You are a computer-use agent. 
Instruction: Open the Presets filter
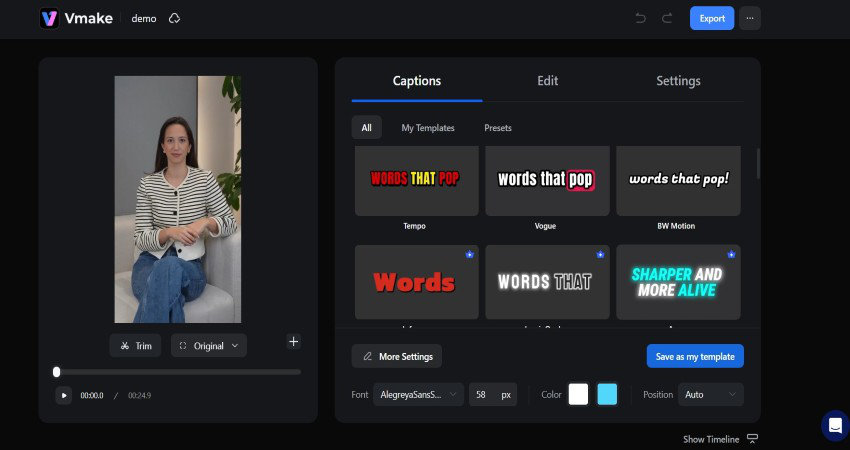pyautogui.click(x=498, y=128)
